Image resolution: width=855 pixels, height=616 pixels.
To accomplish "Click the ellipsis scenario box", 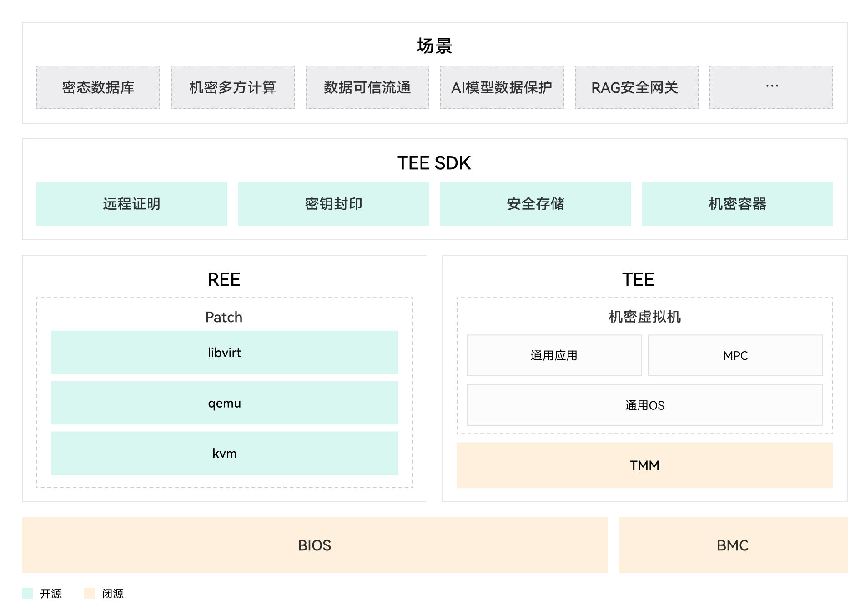I will 771,87.
